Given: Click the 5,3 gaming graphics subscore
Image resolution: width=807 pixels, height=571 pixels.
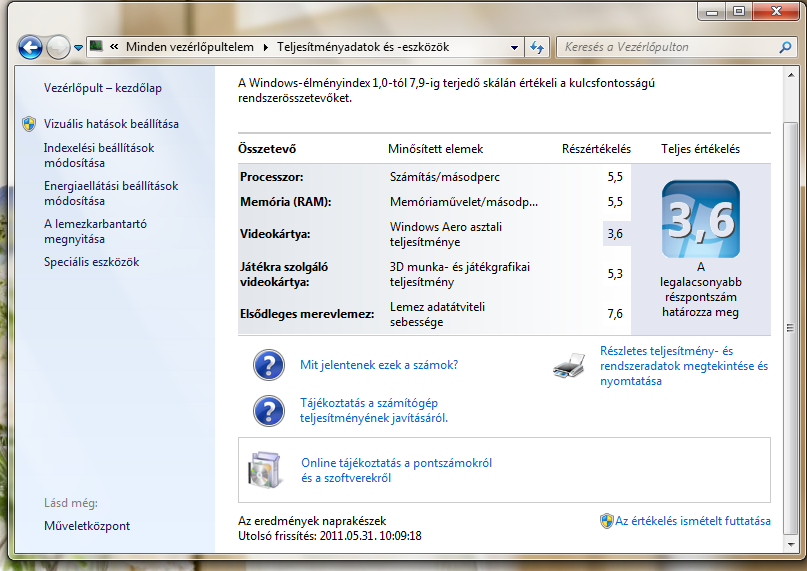Looking at the screenshot, I should tap(615, 274).
